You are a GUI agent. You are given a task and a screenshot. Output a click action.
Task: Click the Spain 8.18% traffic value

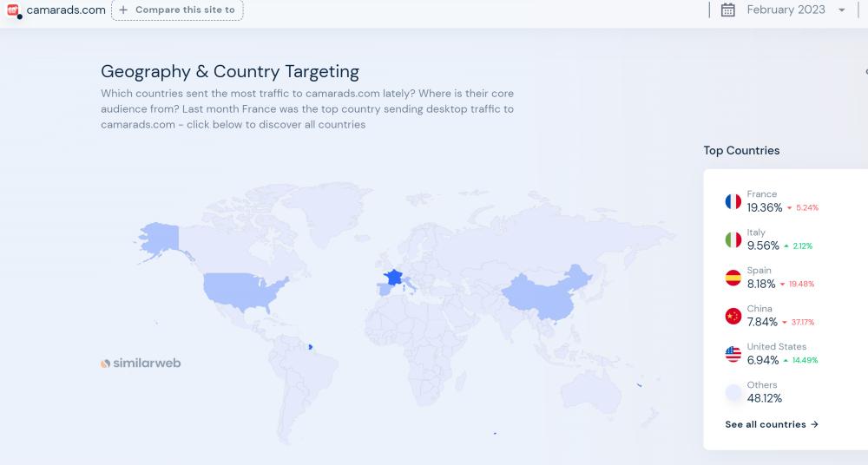[x=762, y=284]
